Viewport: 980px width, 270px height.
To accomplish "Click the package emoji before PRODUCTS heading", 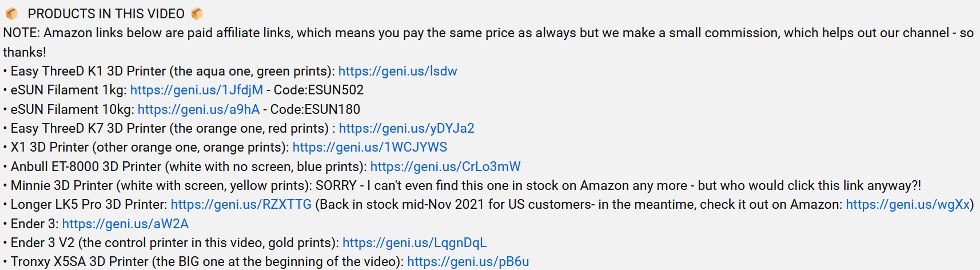I will 11,13.
